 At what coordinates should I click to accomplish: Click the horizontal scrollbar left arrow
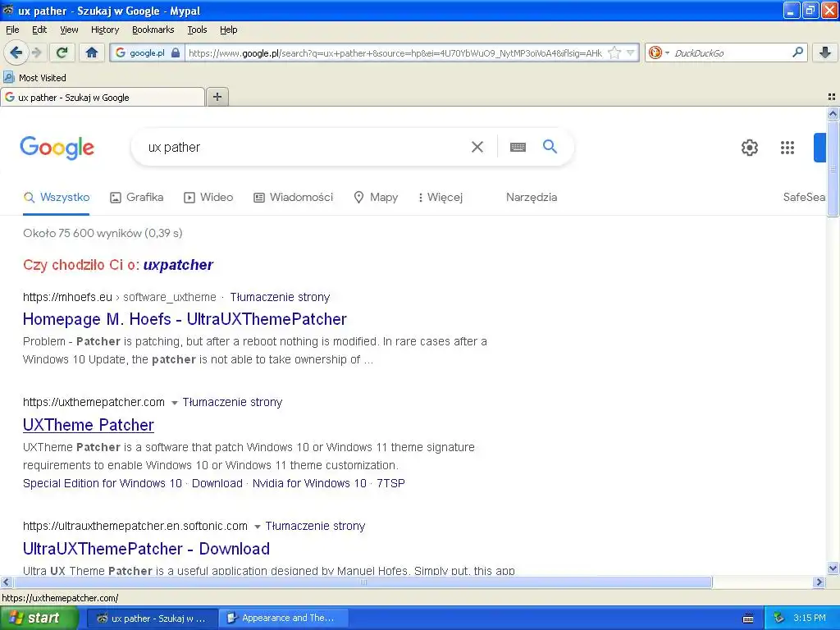tap(6, 582)
